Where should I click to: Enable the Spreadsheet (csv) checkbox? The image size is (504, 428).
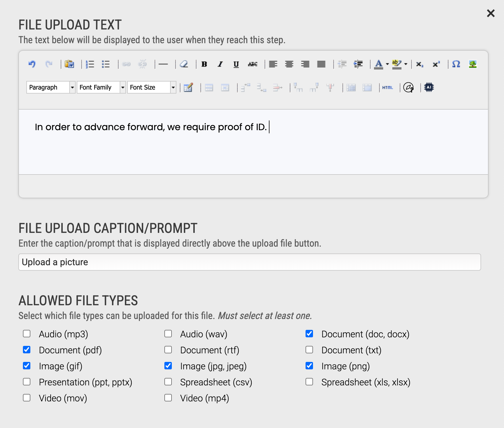click(x=168, y=382)
